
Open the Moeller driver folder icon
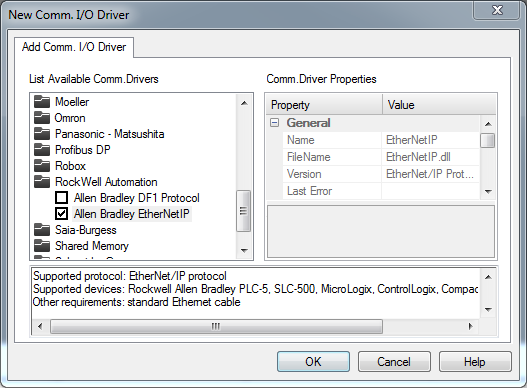click(x=42, y=102)
